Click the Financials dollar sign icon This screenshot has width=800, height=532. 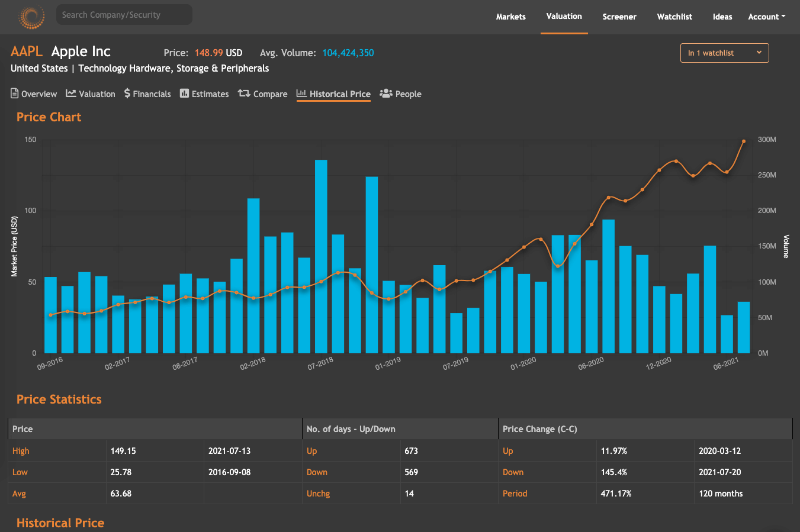click(x=127, y=93)
